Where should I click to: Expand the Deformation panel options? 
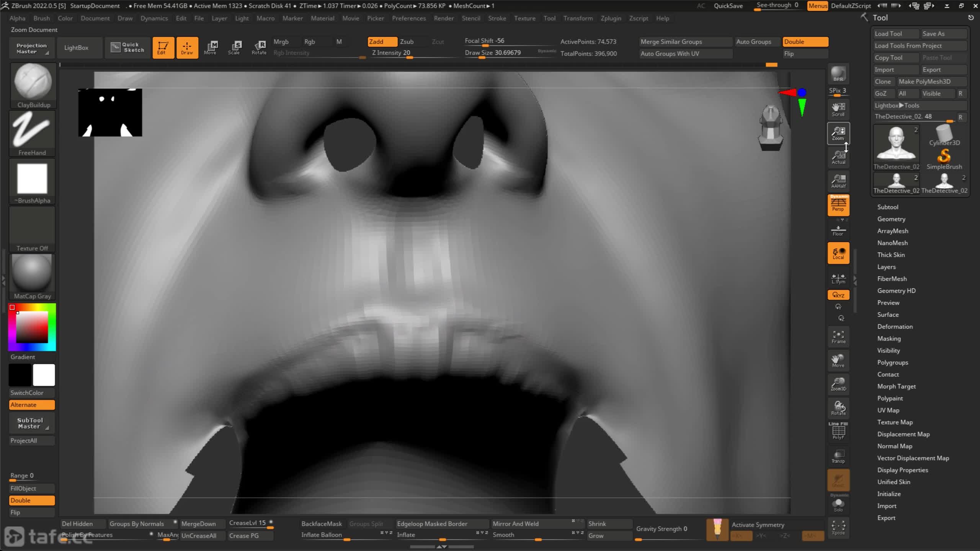[895, 326]
